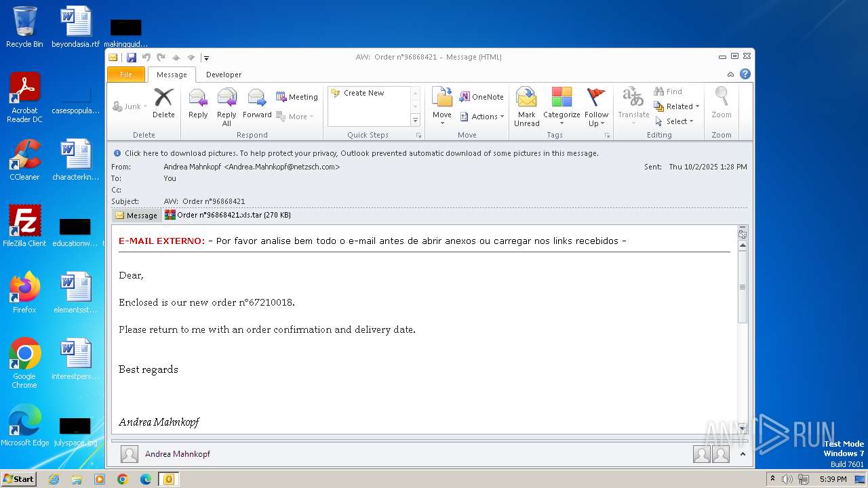Translate the message text
Viewport: 868px width, 488px height.
coord(633,106)
